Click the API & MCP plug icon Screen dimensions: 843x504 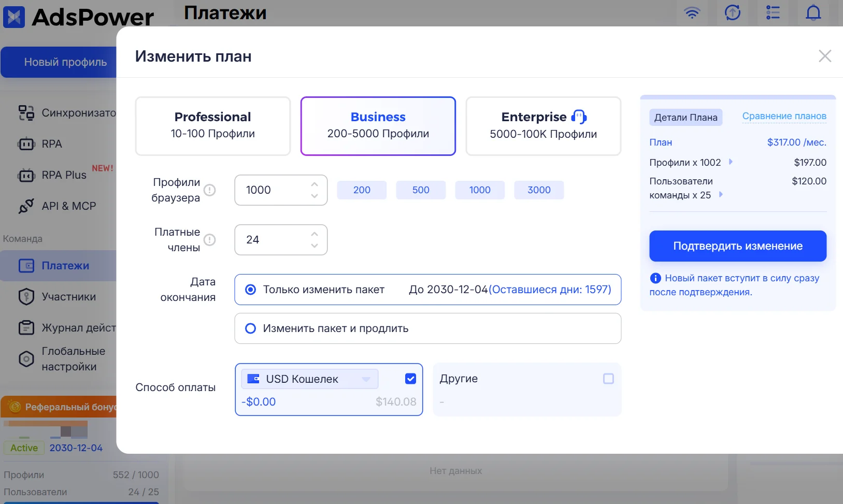point(26,206)
